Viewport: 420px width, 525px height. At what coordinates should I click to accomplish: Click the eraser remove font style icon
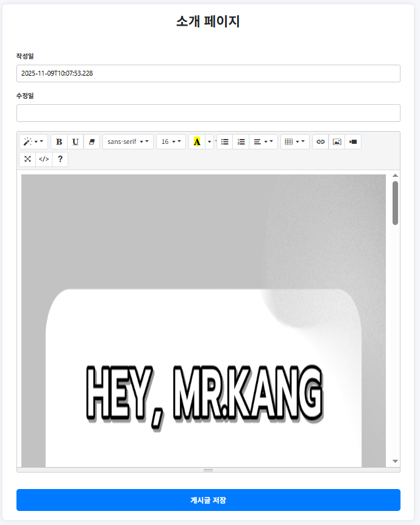coord(91,141)
